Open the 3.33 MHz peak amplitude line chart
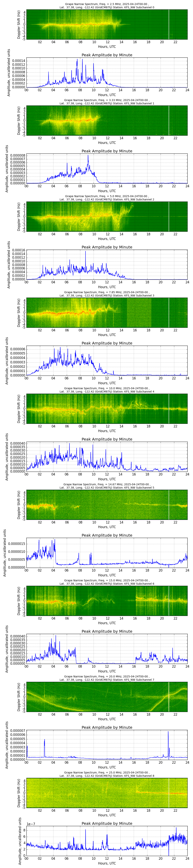Screen dimensions: 193x868 (107, 168)
